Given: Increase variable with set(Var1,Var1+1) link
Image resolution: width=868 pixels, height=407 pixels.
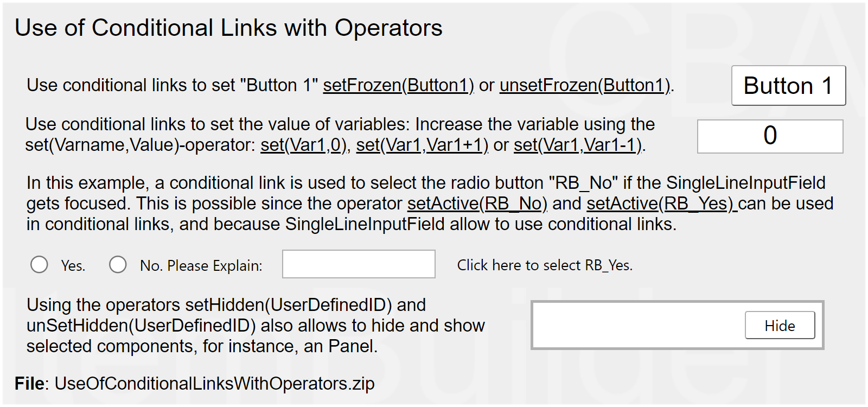Looking at the screenshot, I should (422, 145).
